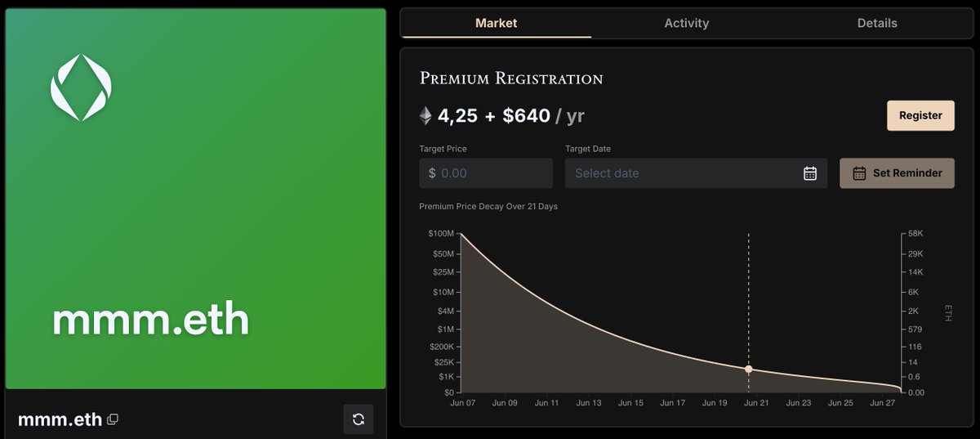Click the 'Target Price' field label
This screenshot has height=439, width=980.
[443, 149]
